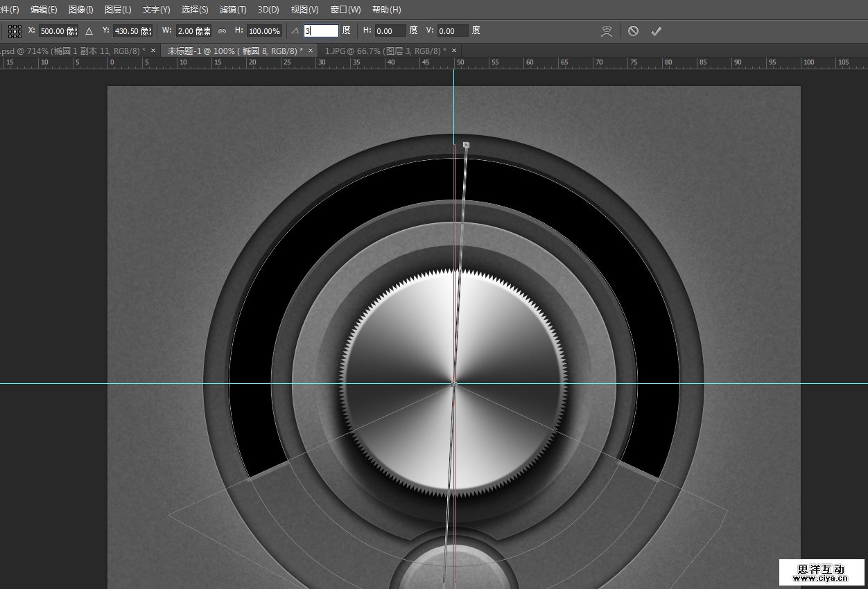The width and height of the screenshot is (868, 589).
Task: Click the transform handle atop the rotated line
Action: tap(466, 145)
